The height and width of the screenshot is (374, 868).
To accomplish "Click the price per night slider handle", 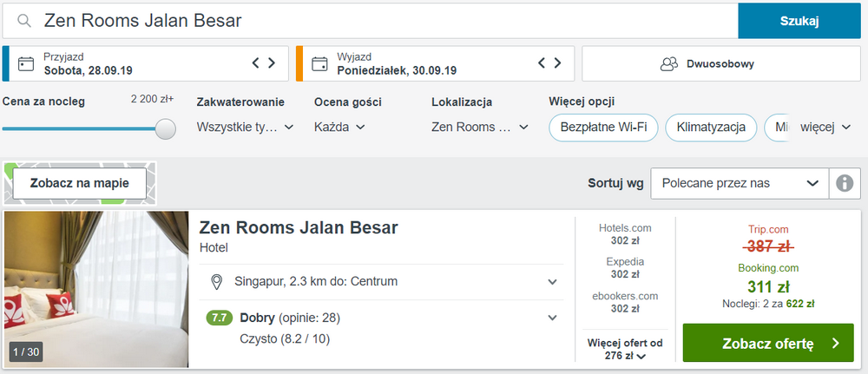I will (165, 128).
